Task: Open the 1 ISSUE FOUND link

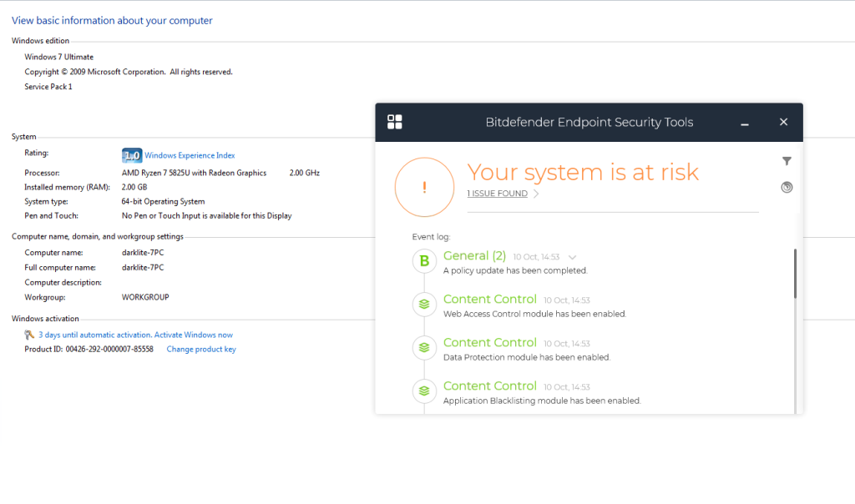Action: 497,194
